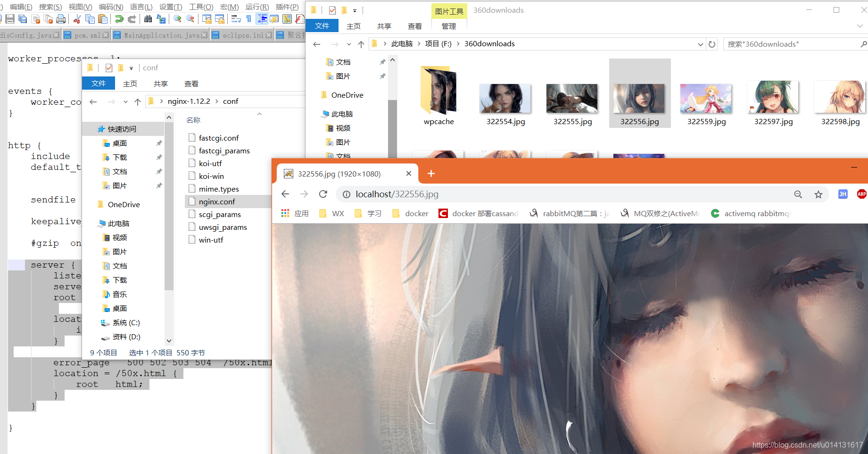Open recent locations dropdown in 360downloads window
The image size is (868, 454).
point(349,44)
